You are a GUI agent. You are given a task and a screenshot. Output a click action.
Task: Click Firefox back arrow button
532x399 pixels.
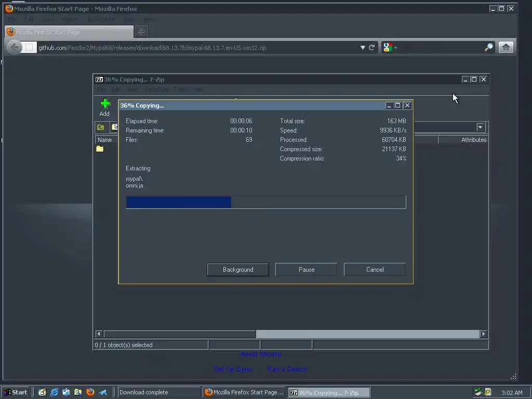click(14, 47)
